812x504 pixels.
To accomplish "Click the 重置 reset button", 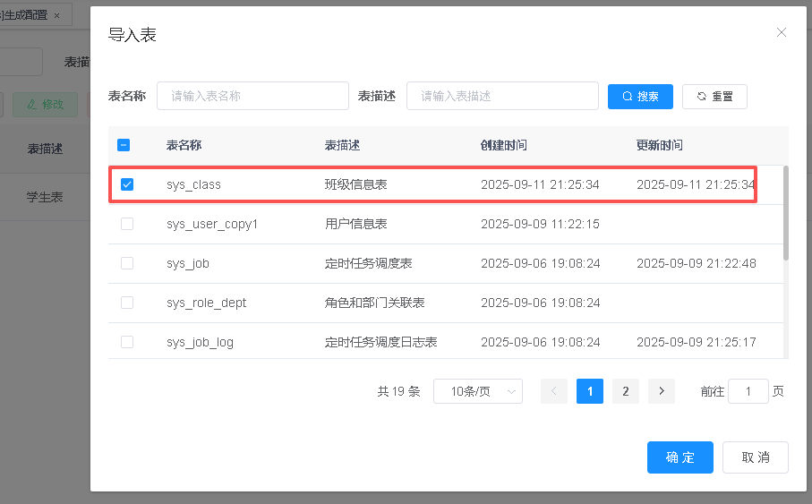I will (x=714, y=97).
